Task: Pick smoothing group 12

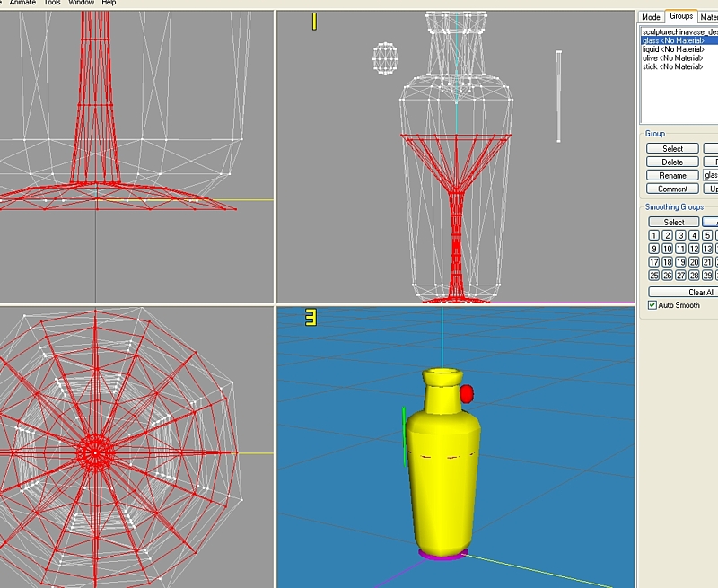Action: point(694,249)
